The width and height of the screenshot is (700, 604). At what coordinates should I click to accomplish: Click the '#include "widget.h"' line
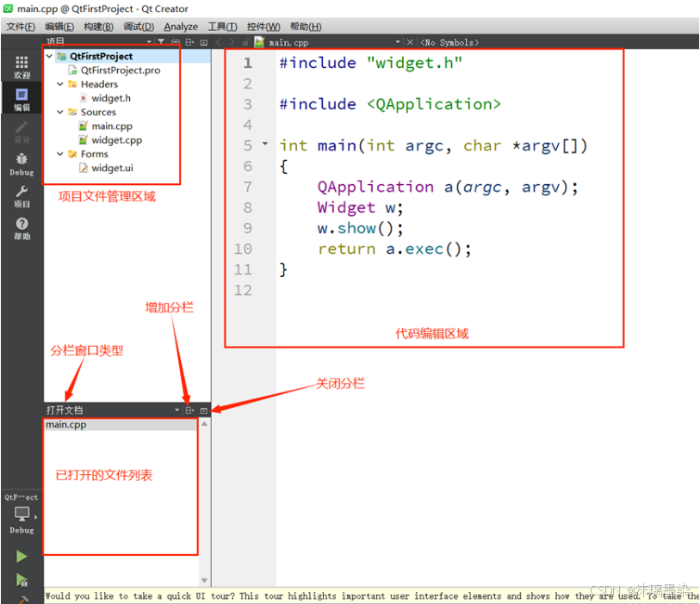point(370,63)
